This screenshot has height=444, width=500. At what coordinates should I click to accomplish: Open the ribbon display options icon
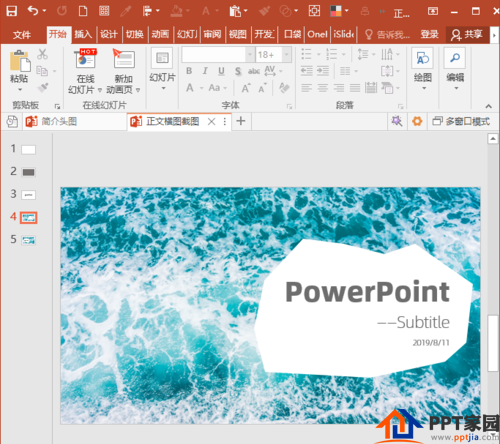433,11
